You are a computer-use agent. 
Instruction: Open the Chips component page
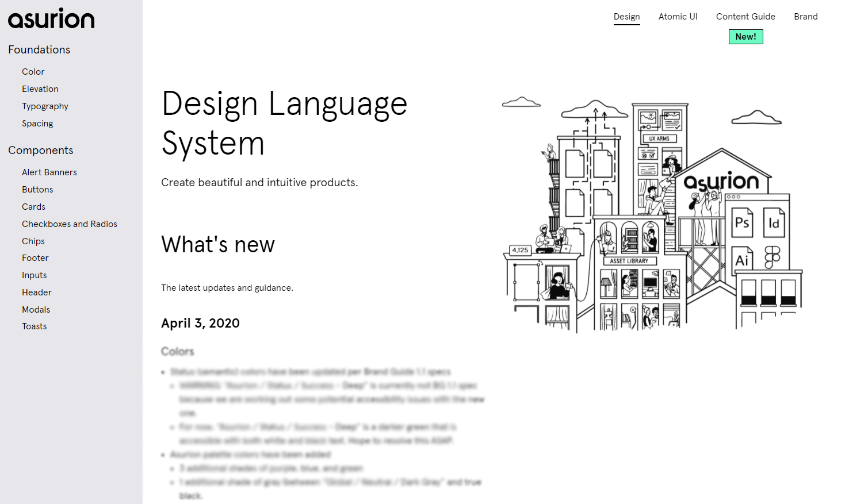pyautogui.click(x=33, y=241)
